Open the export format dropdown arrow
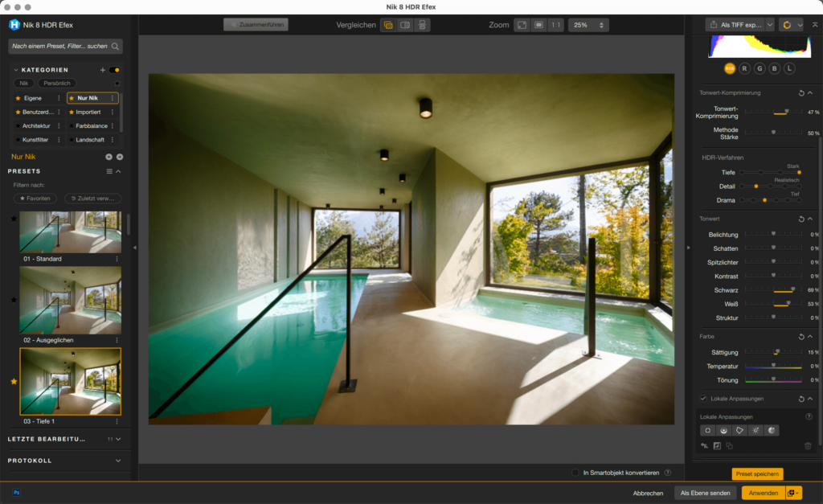 770,25
